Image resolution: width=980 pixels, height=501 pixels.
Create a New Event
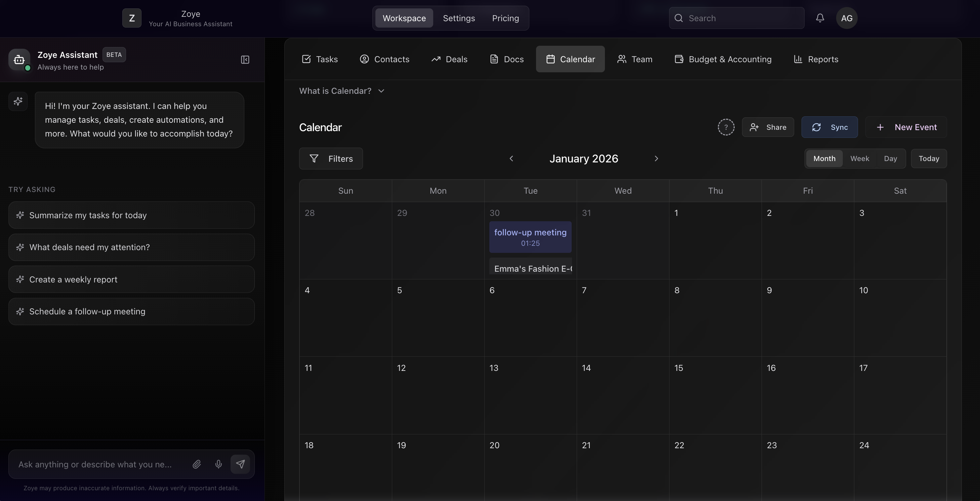coord(906,127)
